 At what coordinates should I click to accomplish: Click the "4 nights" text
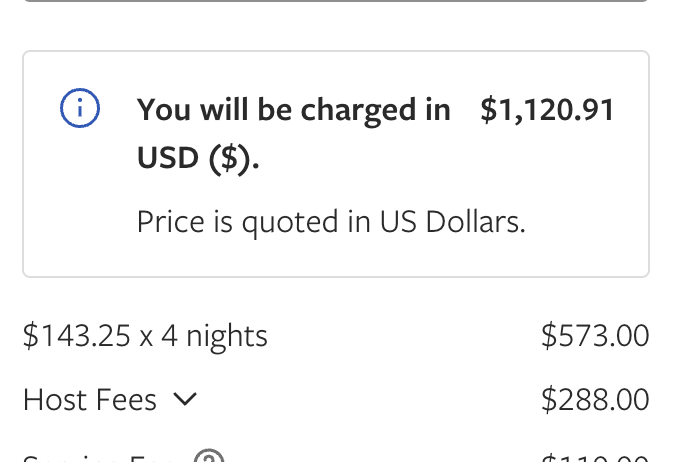coord(214,336)
